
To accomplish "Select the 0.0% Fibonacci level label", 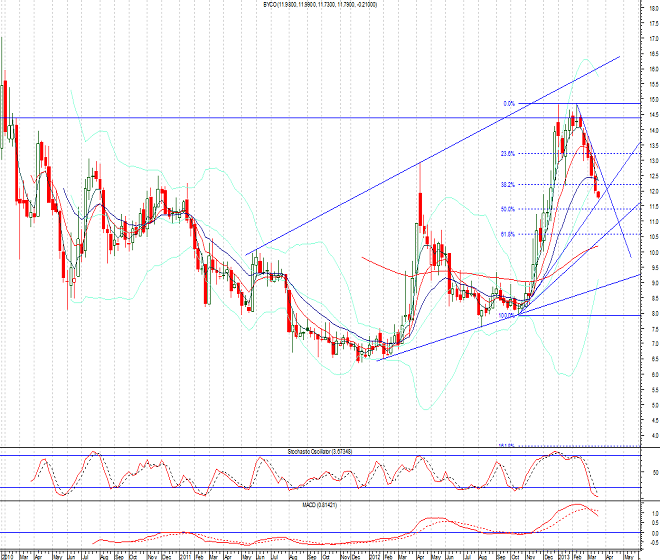I will click(x=509, y=103).
